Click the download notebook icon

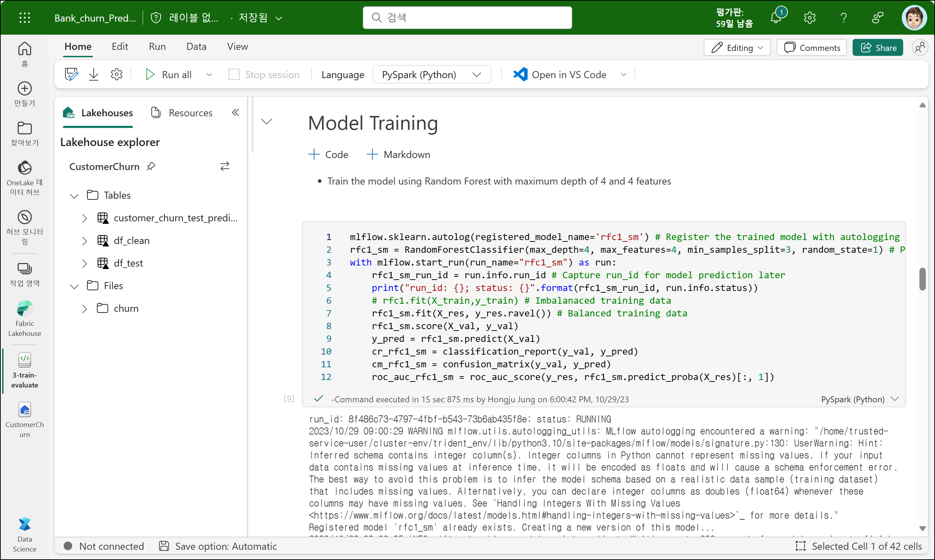[x=94, y=74]
